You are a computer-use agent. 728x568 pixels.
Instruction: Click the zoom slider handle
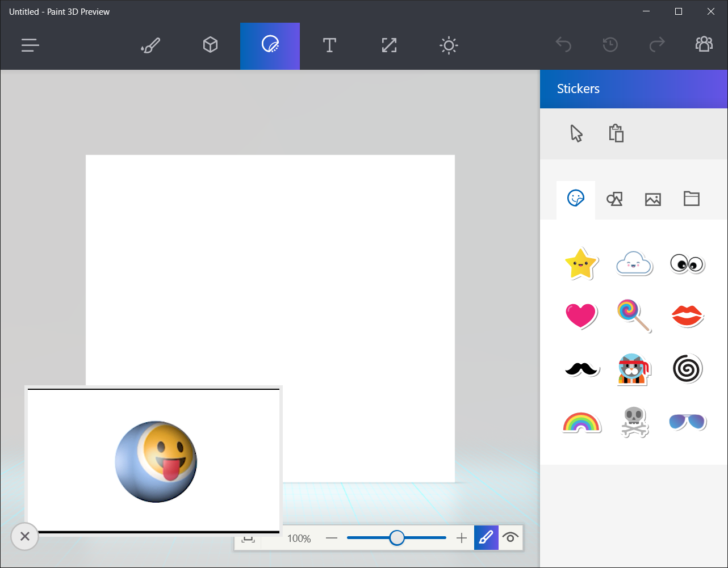(397, 538)
